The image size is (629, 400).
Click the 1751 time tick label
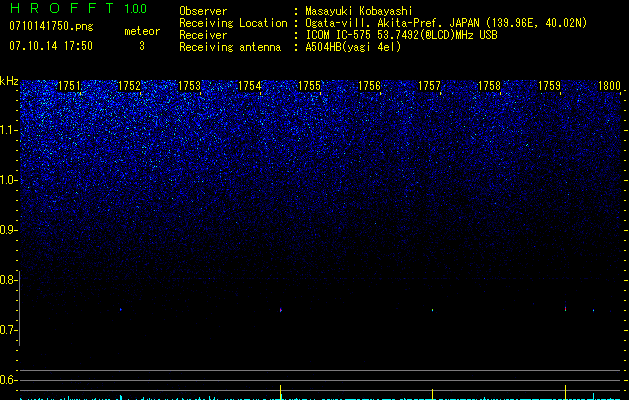click(x=69, y=86)
